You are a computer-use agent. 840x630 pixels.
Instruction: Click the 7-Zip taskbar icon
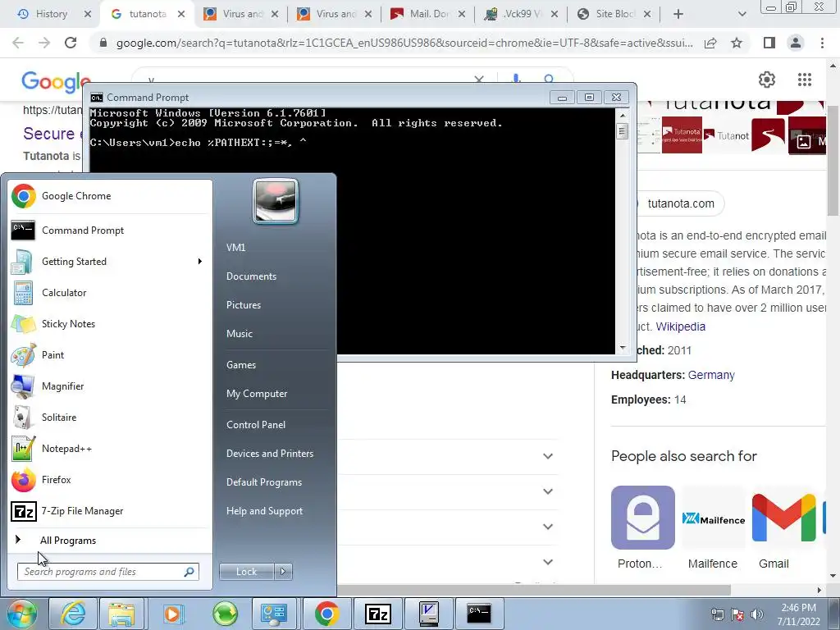click(378, 614)
